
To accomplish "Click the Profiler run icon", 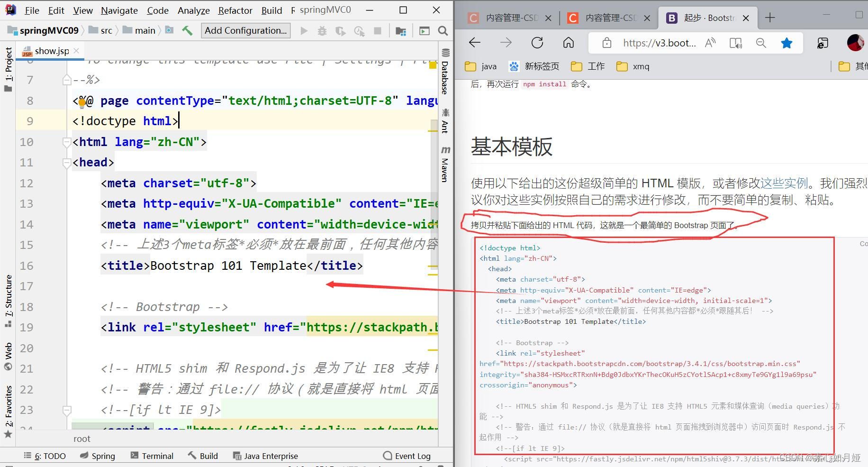I will click(359, 31).
